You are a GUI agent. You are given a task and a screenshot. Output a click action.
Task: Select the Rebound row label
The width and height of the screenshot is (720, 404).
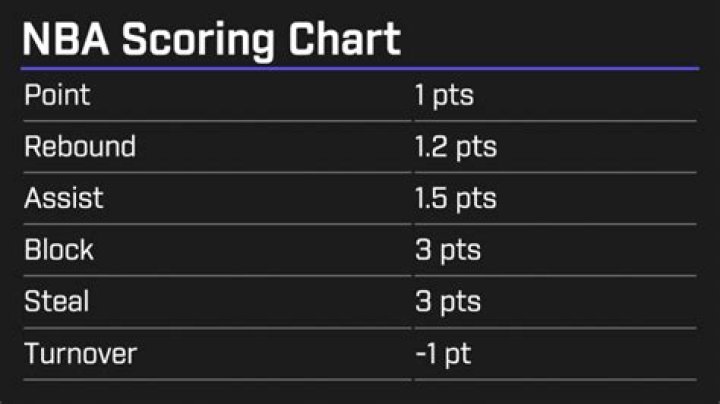80,146
